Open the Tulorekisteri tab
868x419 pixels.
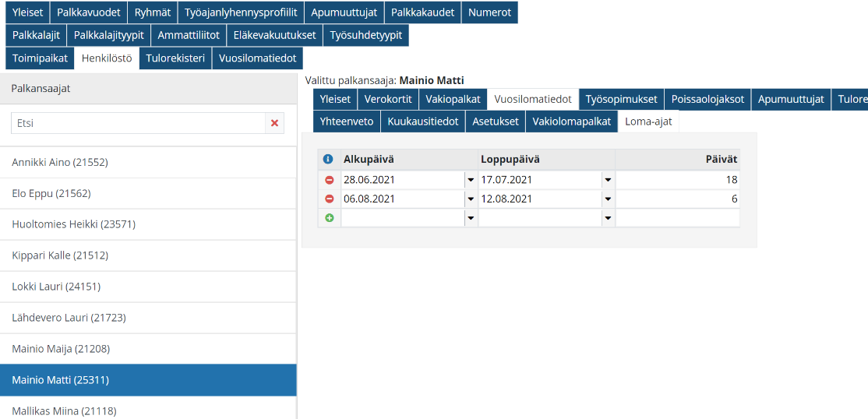175,58
